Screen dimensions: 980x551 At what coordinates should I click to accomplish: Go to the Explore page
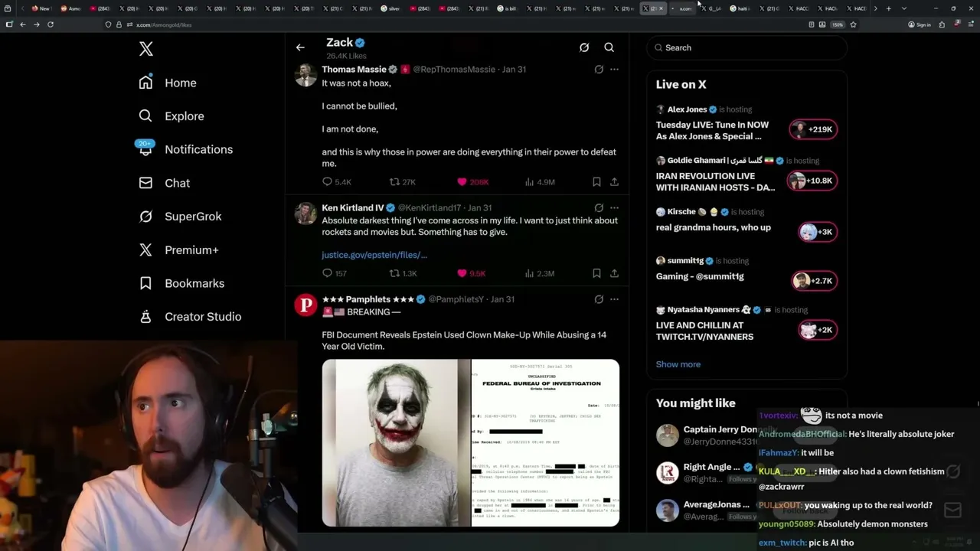click(171, 116)
